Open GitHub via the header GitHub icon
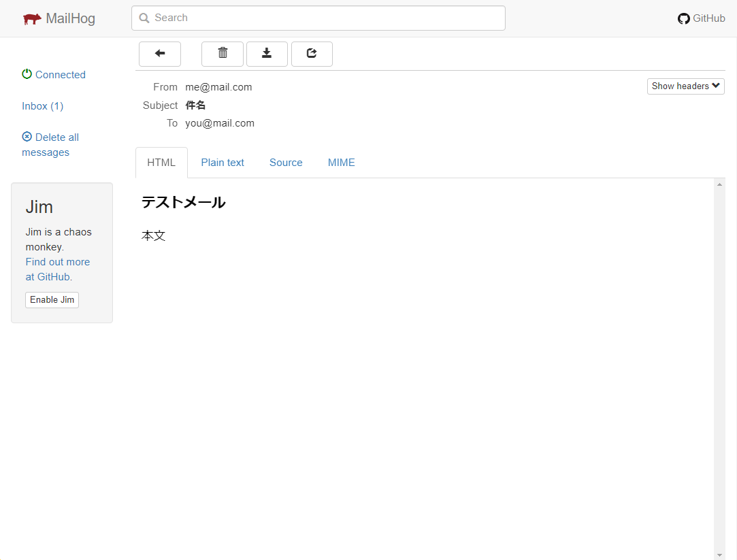 pyautogui.click(x=684, y=18)
